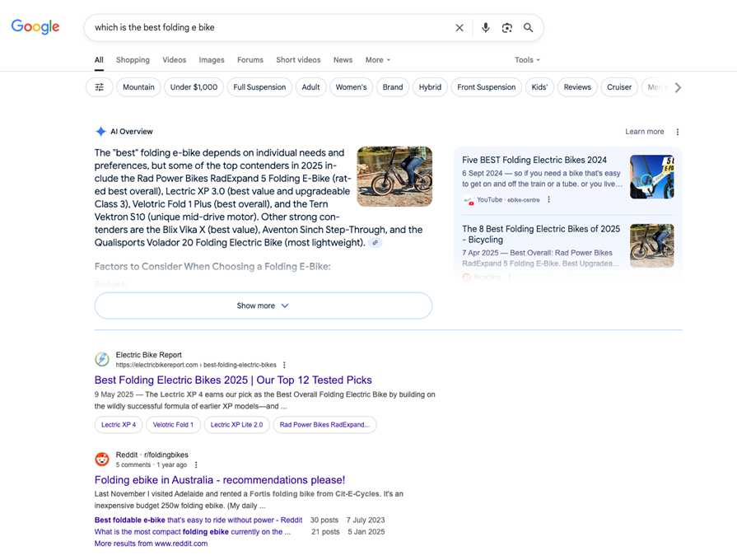This screenshot has width=737, height=560.
Task: Clear the search query with X icon
Action: pyautogui.click(x=459, y=28)
